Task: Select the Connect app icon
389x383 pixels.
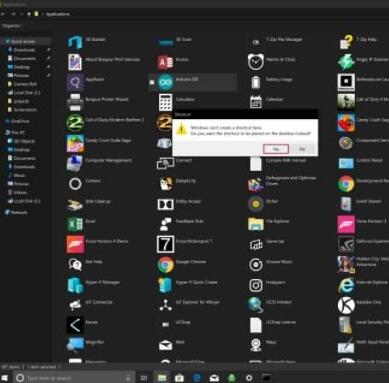Action: tap(165, 163)
